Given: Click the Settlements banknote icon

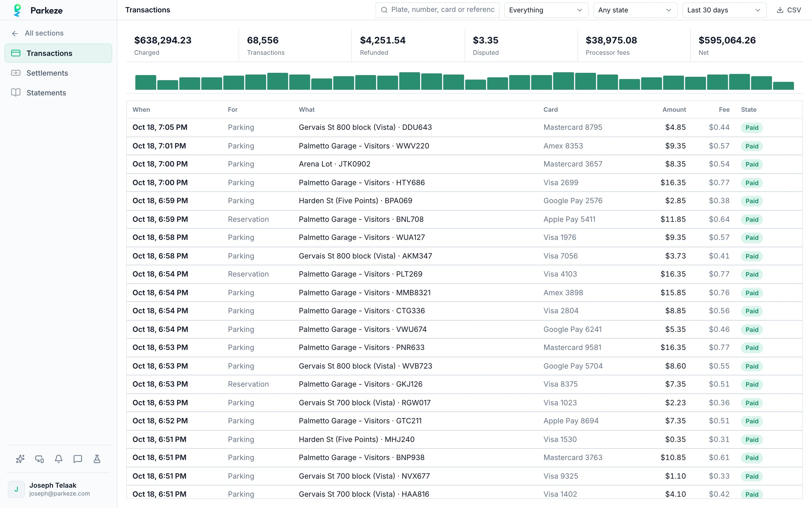Looking at the screenshot, I should coord(16,73).
